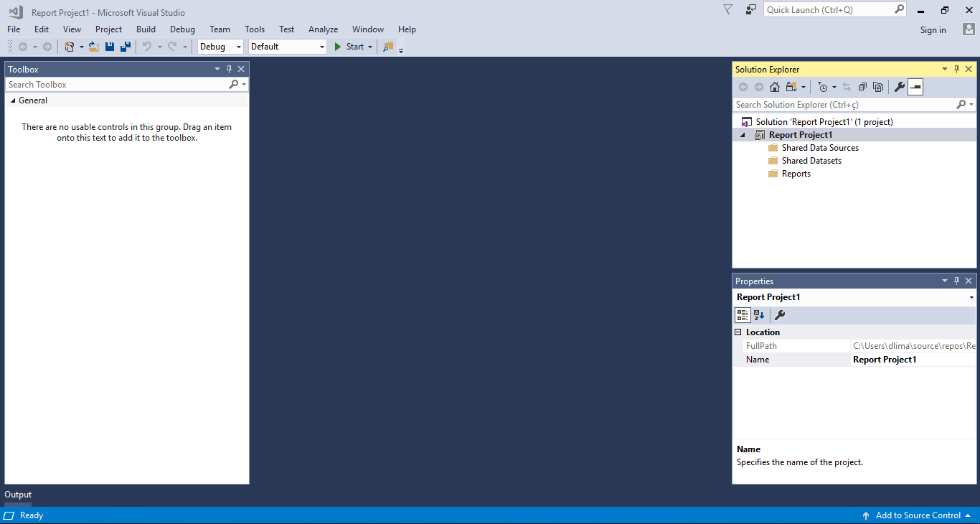This screenshot has height=524, width=980.
Task: Click the Navigate Forward toolbar icon
Action: [47, 47]
